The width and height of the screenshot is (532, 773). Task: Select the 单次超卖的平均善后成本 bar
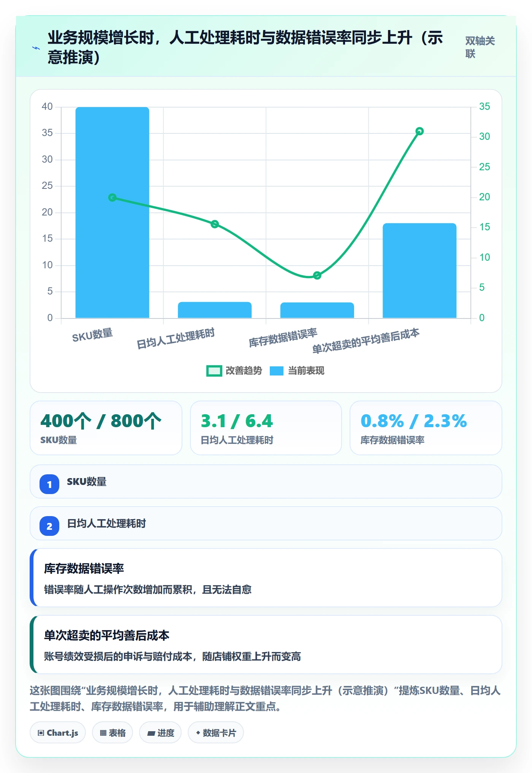420,270
